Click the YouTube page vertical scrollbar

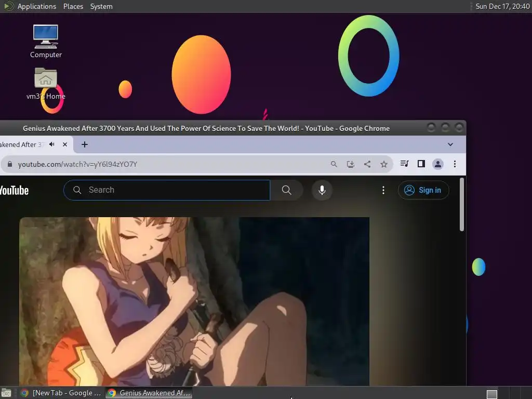pos(461,205)
